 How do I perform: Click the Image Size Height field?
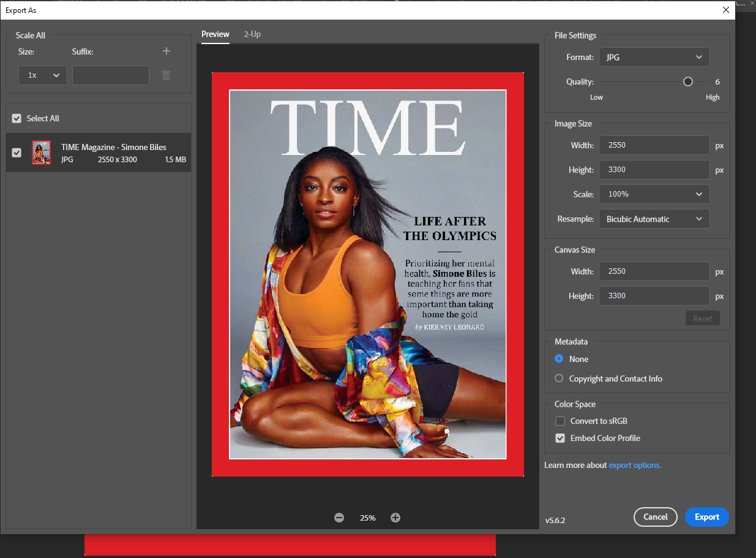pos(654,170)
